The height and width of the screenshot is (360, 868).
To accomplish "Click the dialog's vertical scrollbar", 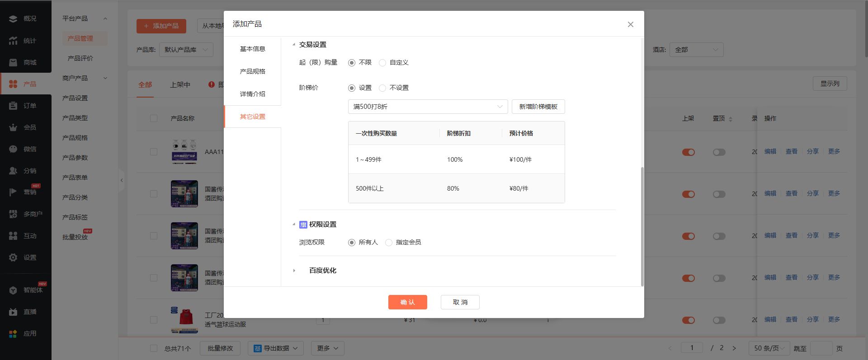I will click(x=642, y=226).
